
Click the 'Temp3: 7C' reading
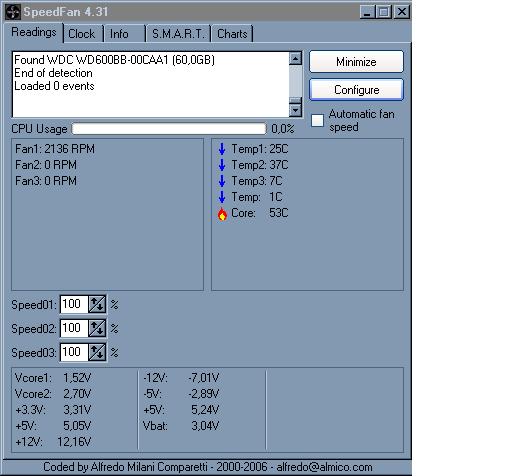coord(257,181)
